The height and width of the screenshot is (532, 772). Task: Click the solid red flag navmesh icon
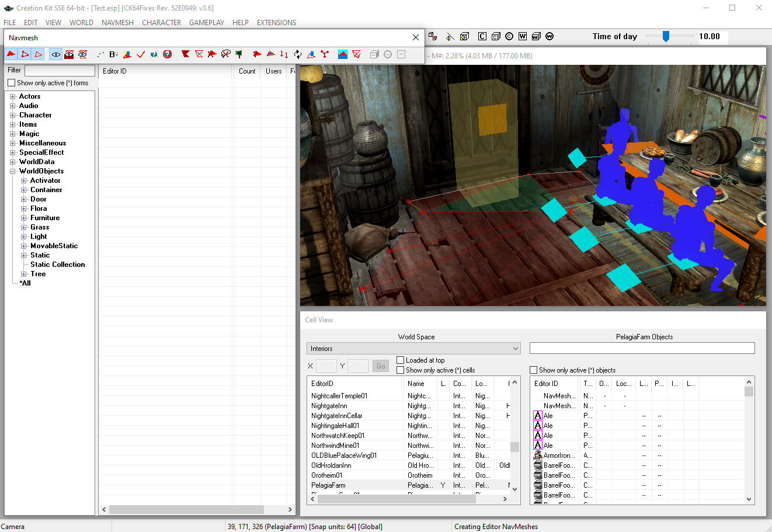(x=186, y=54)
